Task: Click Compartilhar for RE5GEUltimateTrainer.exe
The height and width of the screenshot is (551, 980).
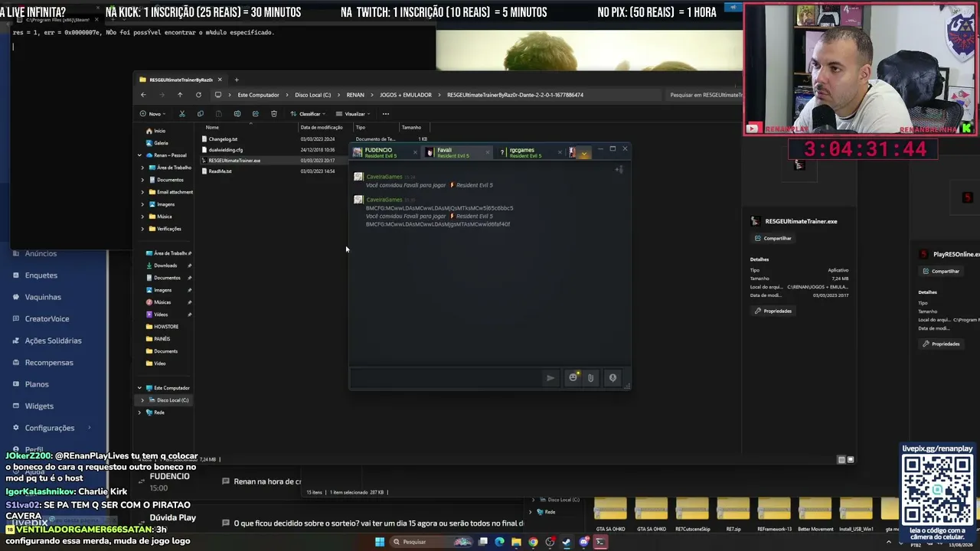Action: coord(773,238)
